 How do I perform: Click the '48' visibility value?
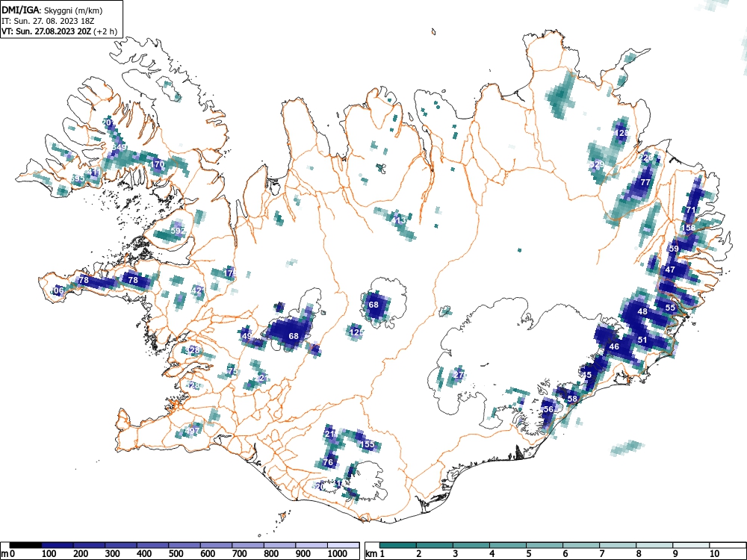coord(642,311)
